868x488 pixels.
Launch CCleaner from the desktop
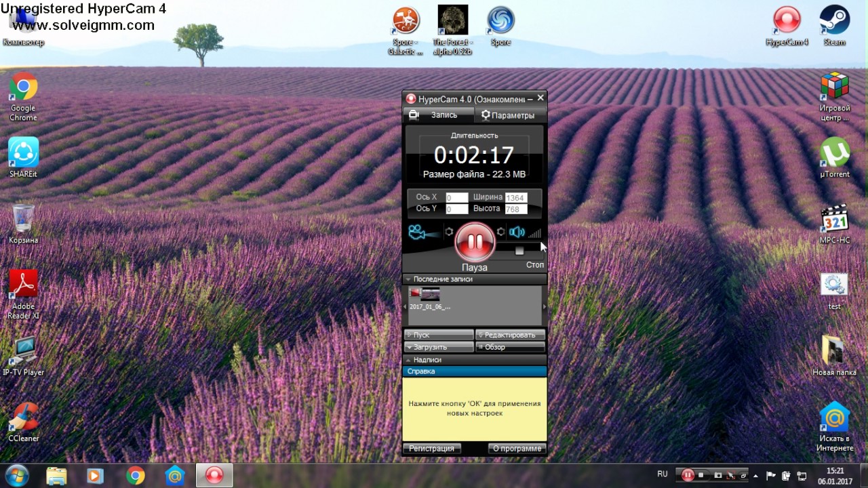(x=23, y=422)
